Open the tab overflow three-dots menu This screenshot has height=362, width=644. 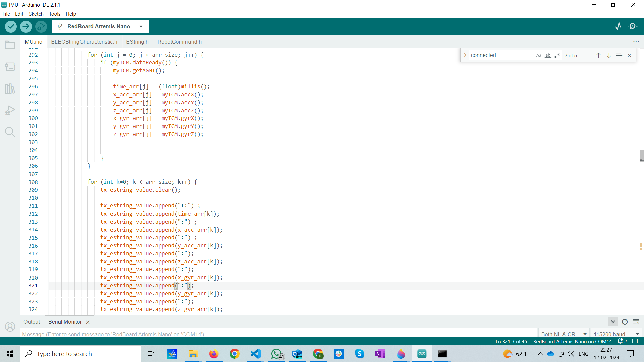pos(636,42)
